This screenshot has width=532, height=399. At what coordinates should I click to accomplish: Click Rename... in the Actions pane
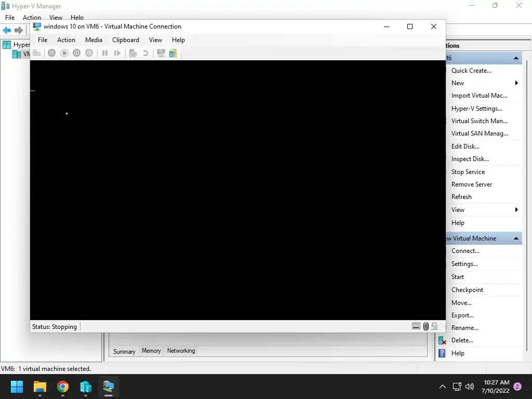[465, 328]
